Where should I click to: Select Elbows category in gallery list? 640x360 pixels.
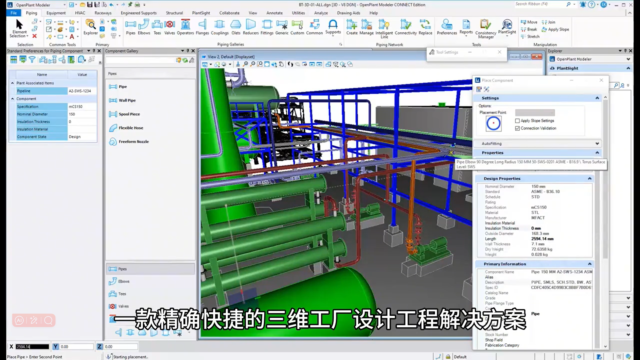150,282
